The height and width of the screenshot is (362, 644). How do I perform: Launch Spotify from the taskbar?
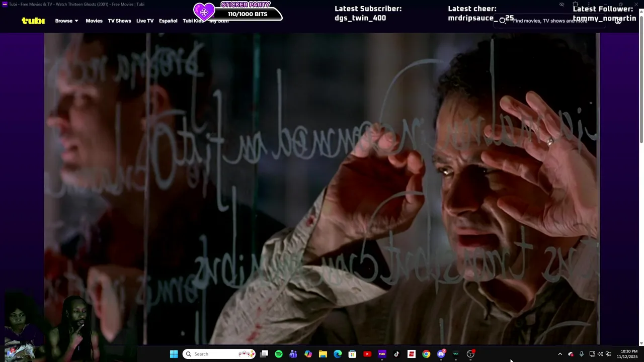[x=279, y=354]
